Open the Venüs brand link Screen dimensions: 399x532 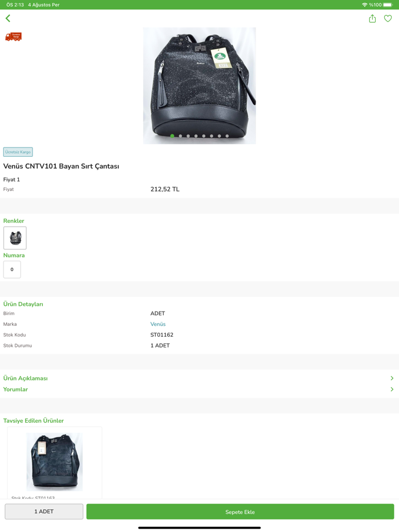coord(158,324)
